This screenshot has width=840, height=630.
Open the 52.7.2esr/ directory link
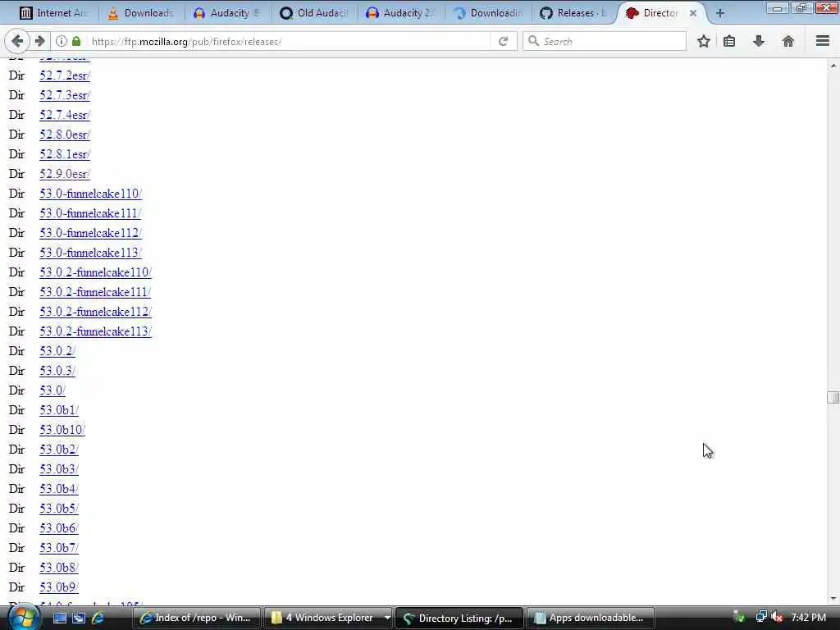pos(65,75)
